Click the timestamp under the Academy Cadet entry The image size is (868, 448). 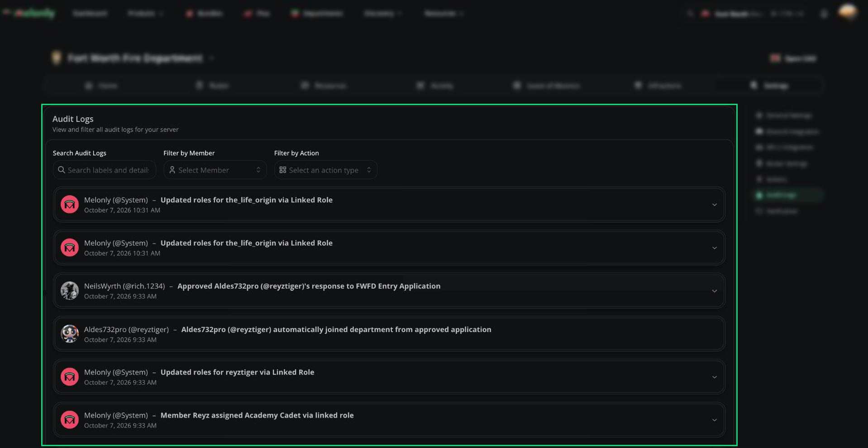click(120, 425)
